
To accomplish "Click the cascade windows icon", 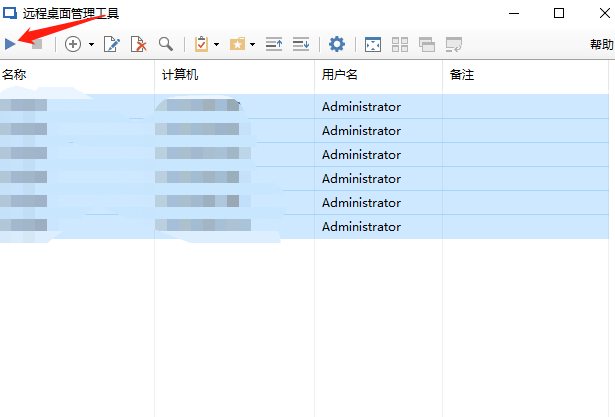I will [x=427, y=44].
